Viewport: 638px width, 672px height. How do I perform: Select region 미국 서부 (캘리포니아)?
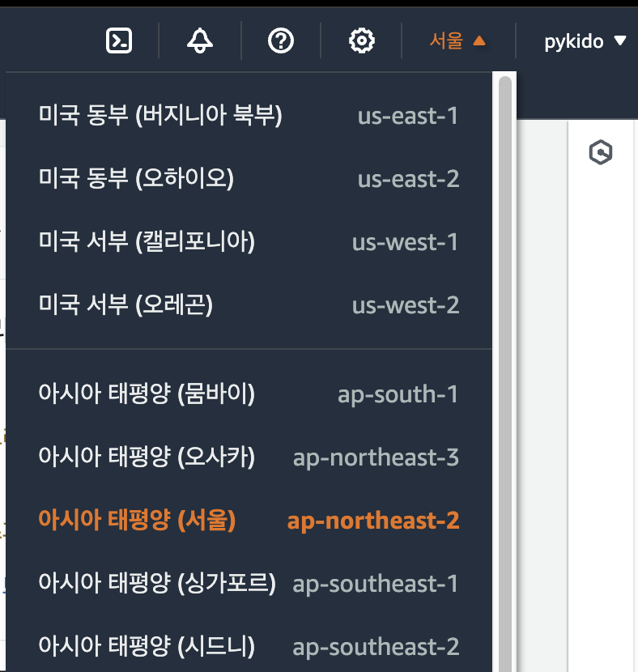(x=249, y=242)
